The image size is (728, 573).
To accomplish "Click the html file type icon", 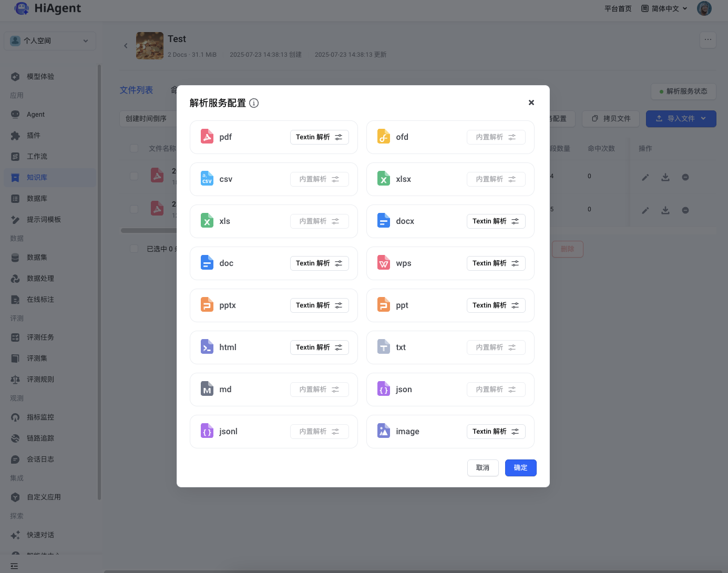I will pos(207,347).
